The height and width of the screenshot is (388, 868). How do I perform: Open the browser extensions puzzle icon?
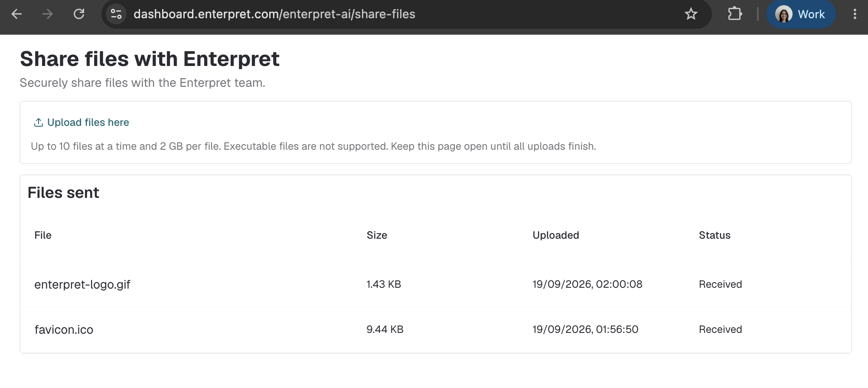pos(734,14)
